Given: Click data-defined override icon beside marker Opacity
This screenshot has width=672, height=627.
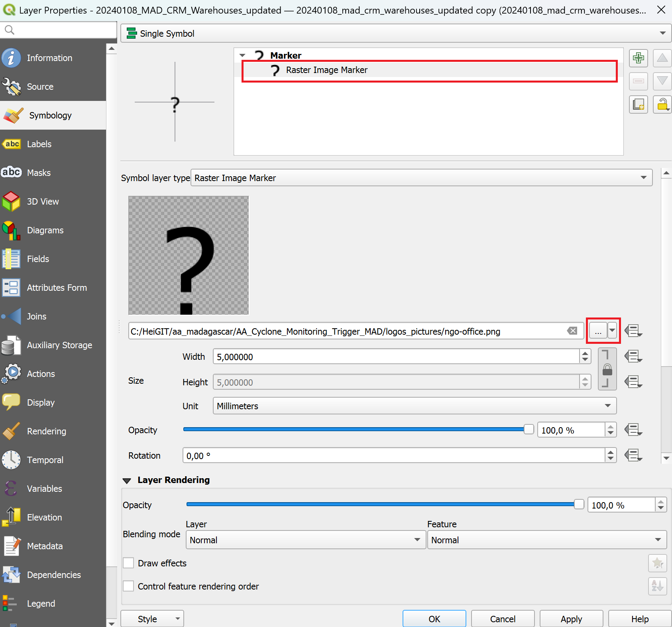Looking at the screenshot, I should pyautogui.click(x=633, y=430).
